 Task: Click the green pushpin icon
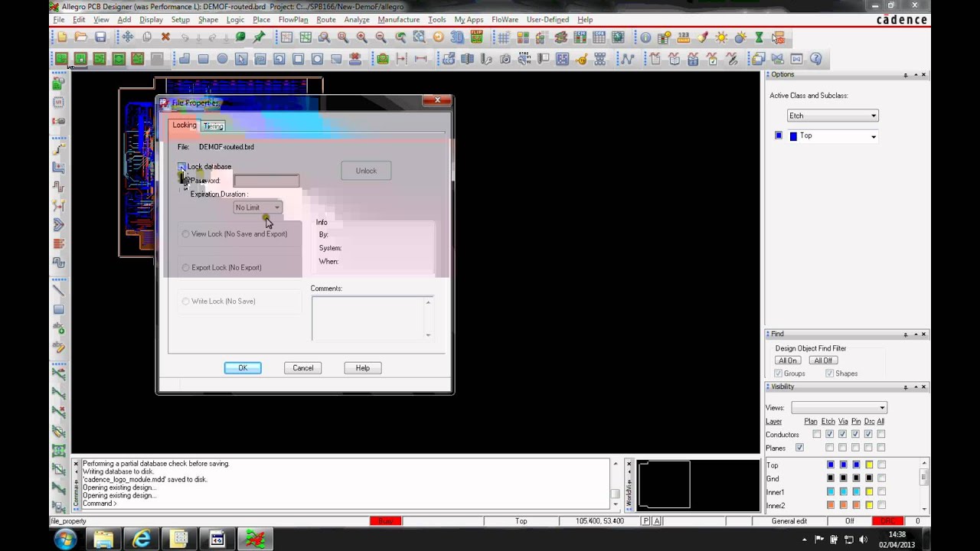click(260, 37)
